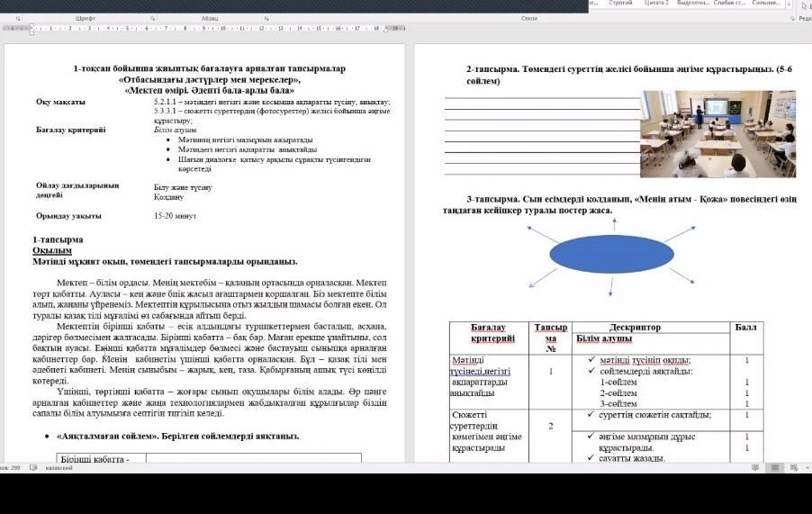The width and height of the screenshot is (812, 514).
Task: Apply the Цитата 2 style
Action: point(654,4)
